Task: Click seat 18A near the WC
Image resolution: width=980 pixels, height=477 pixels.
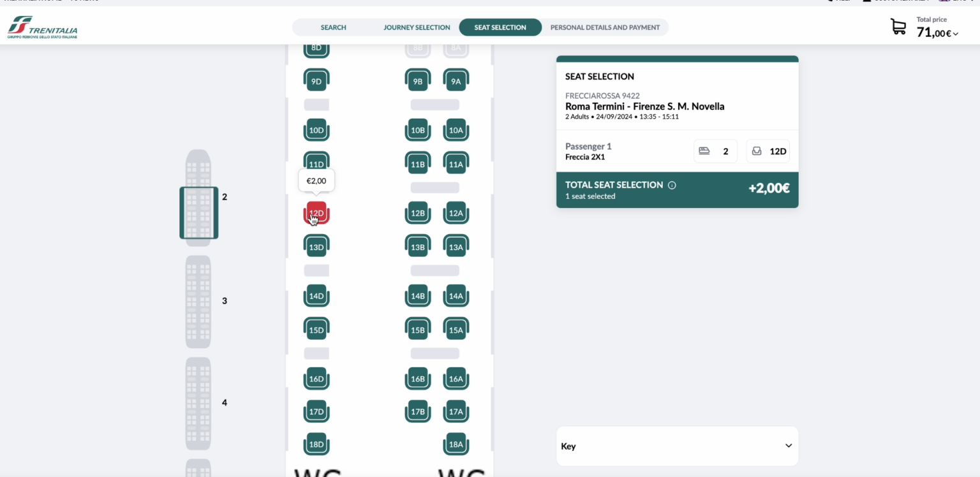Action: 456,444
